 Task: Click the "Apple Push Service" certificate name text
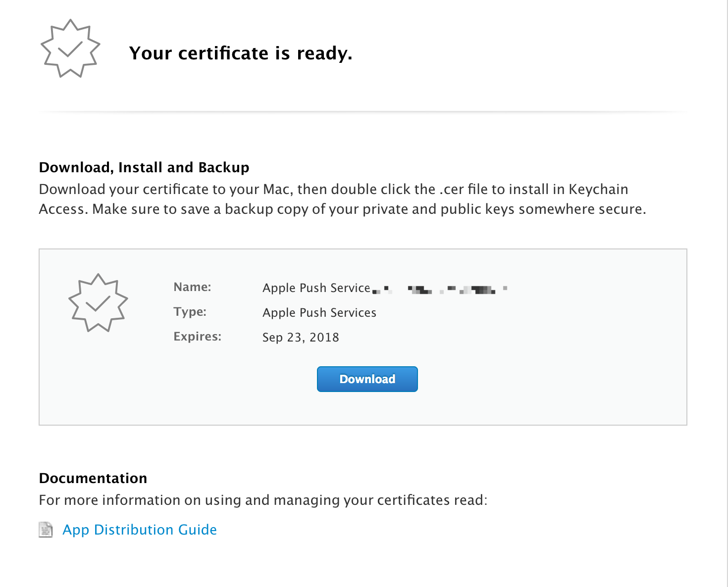316,288
